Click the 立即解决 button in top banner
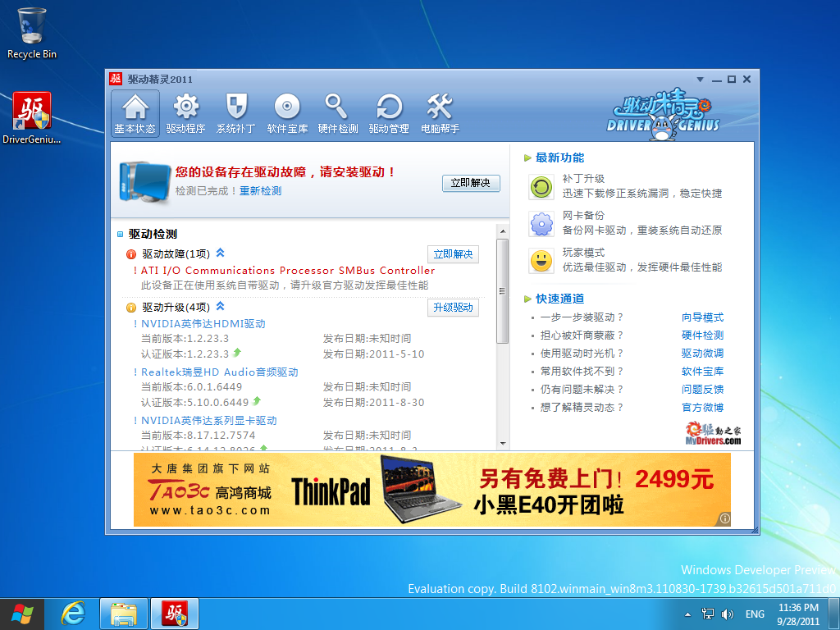 coord(471,183)
